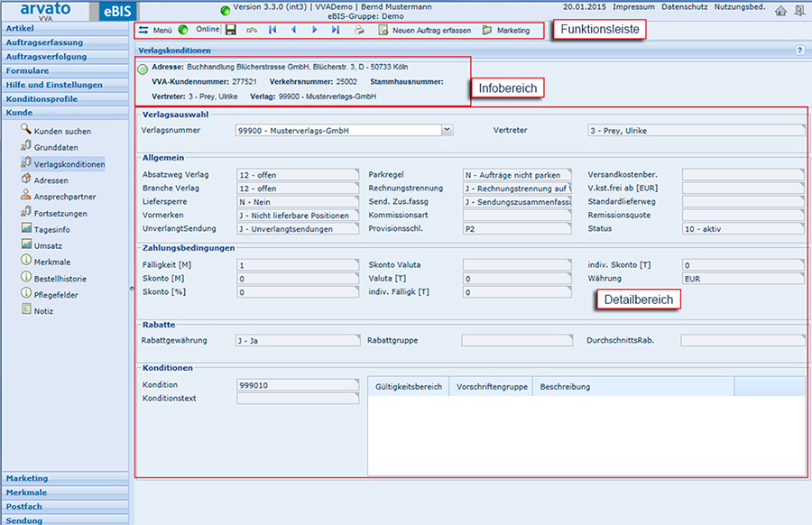
Task: Open the Menü button in the function bar
Action: pyautogui.click(x=155, y=30)
